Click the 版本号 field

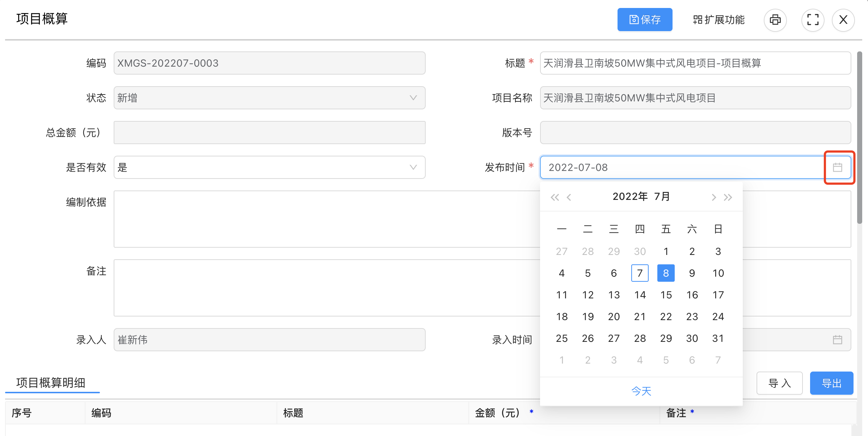click(x=695, y=133)
